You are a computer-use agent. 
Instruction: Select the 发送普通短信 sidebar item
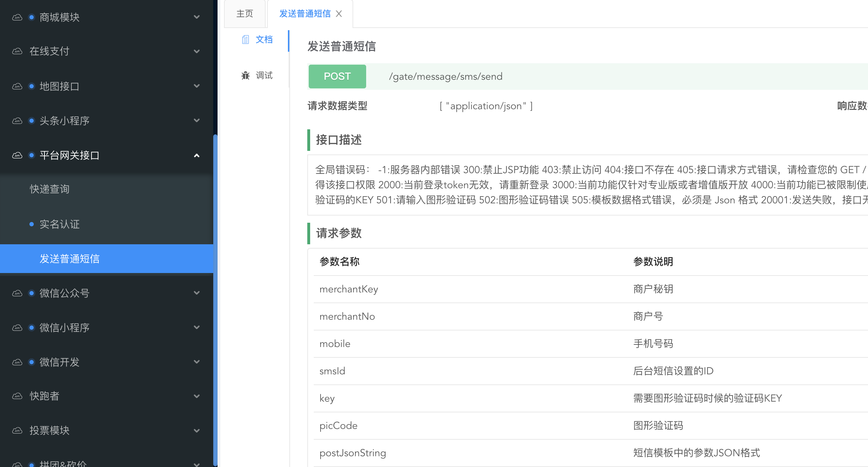coord(70,259)
